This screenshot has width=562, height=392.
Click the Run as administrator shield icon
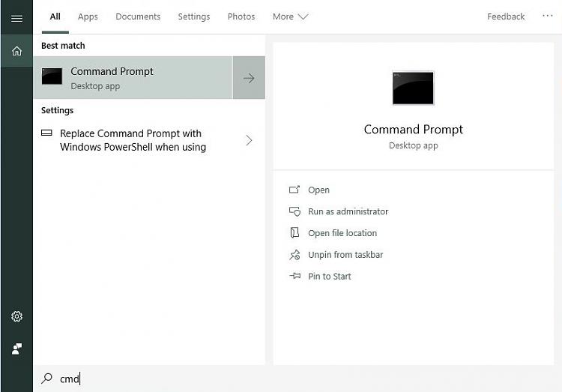[x=294, y=211]
